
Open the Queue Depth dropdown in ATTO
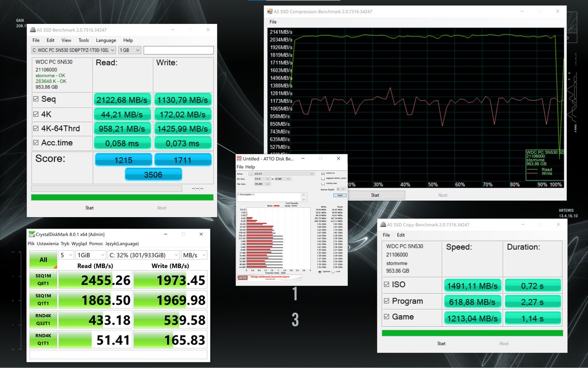tap(341, 189)
